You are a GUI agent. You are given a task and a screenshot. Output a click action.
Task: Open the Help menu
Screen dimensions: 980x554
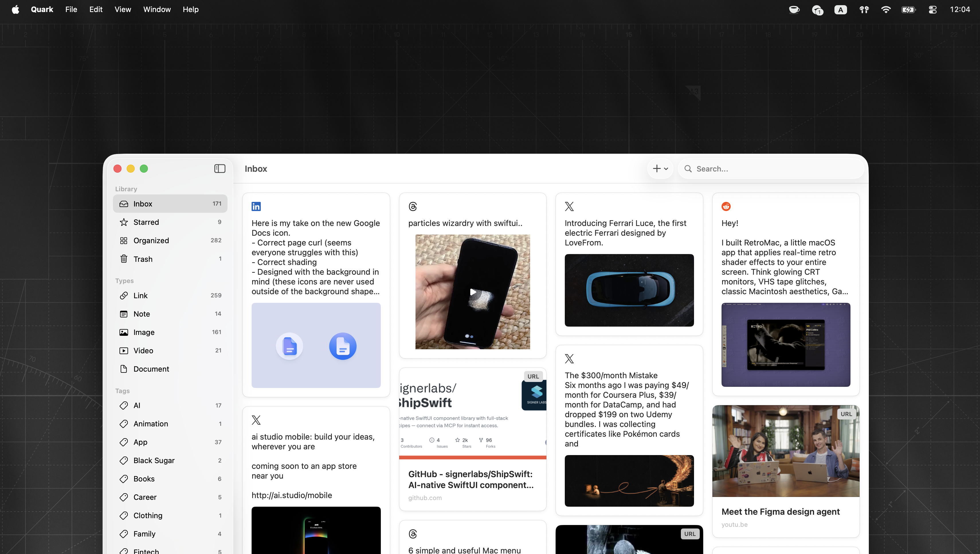(x=191, y=9)
